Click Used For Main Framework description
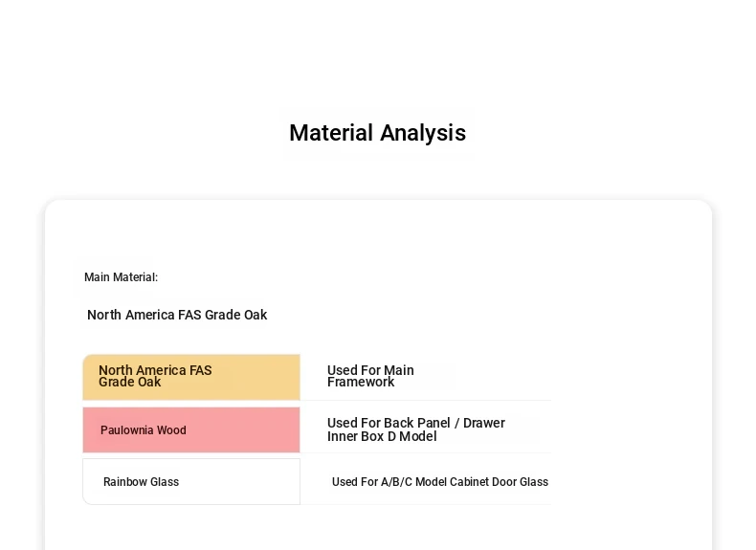756x550 pixels. [x=370, y=376]
